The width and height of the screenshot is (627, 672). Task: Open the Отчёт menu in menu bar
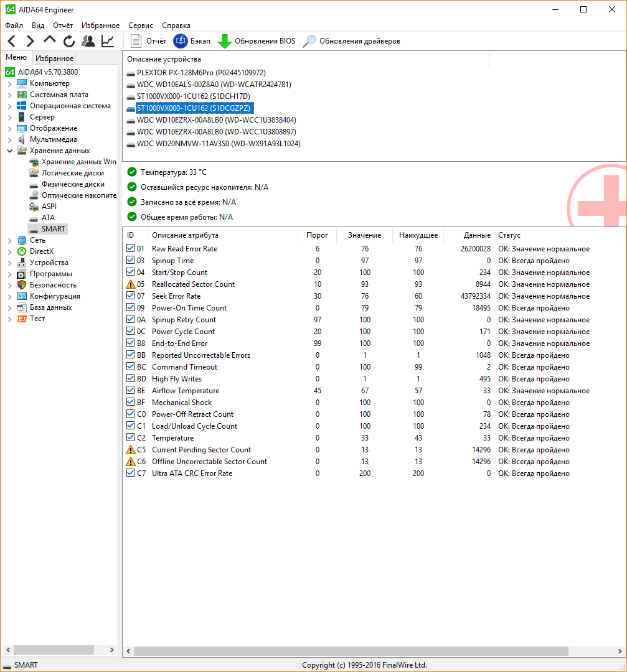[x=63, y=26]
